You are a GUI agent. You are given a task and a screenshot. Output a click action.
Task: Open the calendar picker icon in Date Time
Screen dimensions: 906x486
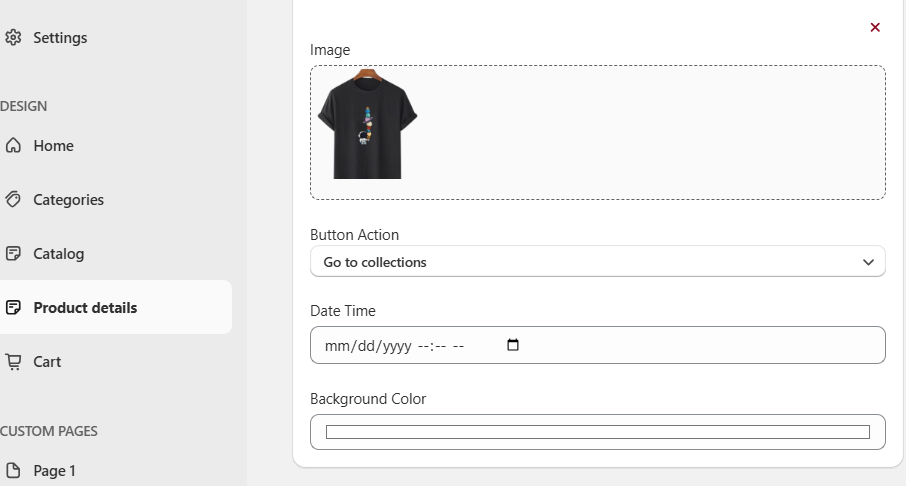click(513, 345)
